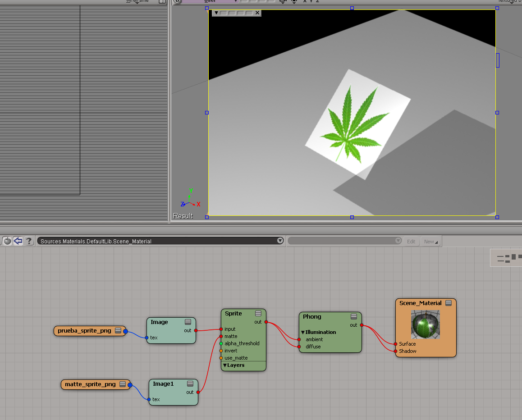Viewport: 522px width, 420px height.
Task: Collapse the Image1 node using its header icon
Action: [190, 384]
